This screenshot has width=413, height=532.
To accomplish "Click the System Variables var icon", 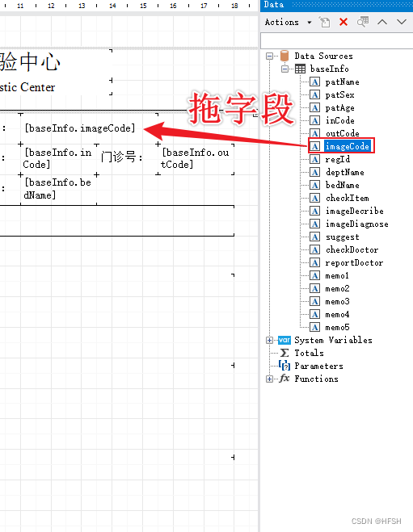I will point(284,340).
